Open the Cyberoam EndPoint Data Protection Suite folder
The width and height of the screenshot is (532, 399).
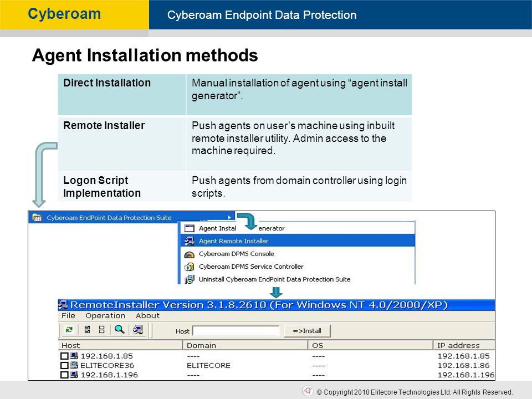pyautogui.click(x=132, y=217)
